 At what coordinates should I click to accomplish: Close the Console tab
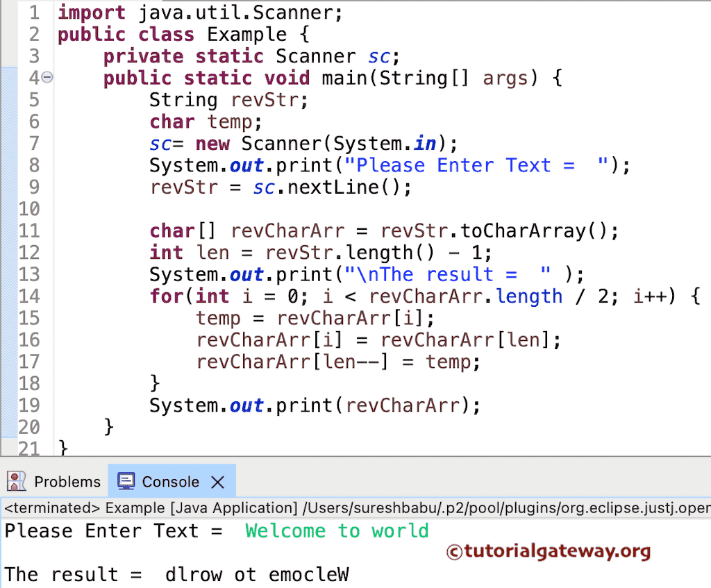(217, 480)
